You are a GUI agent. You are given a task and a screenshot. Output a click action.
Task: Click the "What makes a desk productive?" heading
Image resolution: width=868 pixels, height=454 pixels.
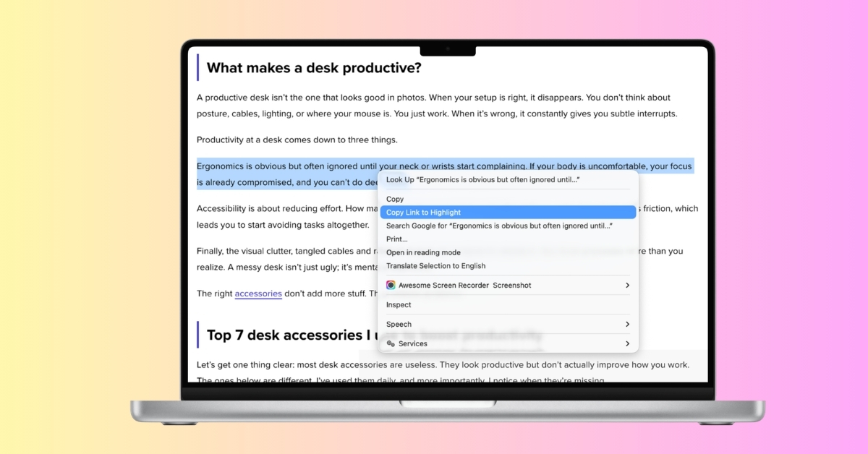tap(314, 68)
